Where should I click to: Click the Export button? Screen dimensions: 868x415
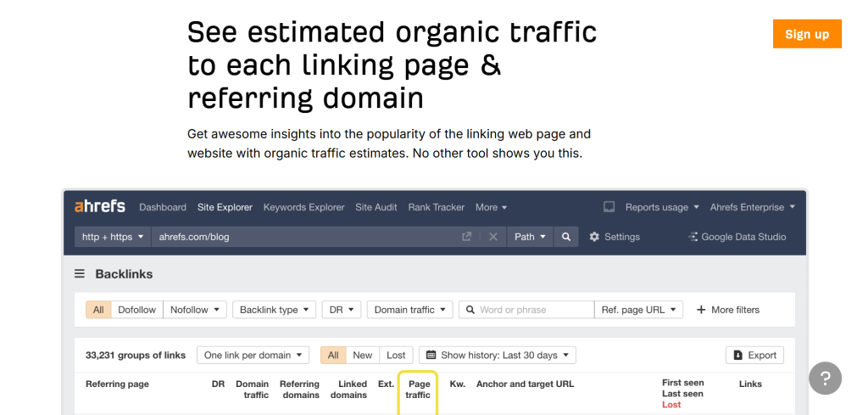[x=754, y=356]
